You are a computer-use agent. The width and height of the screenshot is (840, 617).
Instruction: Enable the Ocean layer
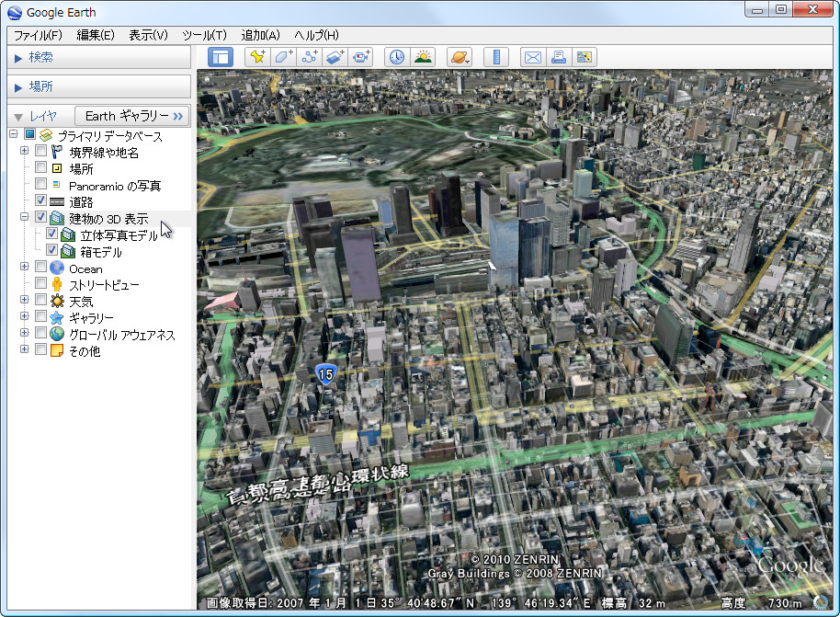(x=40, y=268)
